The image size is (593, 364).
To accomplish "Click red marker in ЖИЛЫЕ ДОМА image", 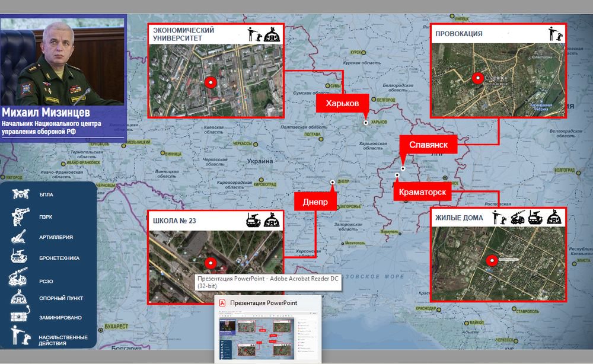I will tap(491, 260).
